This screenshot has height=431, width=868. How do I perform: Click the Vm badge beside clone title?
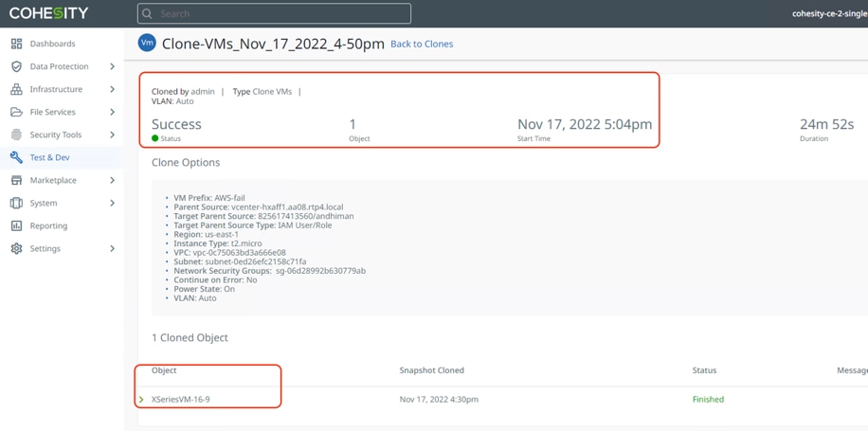click(x=147, y=44)
